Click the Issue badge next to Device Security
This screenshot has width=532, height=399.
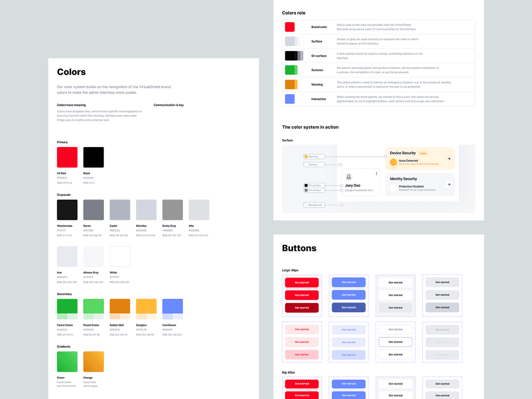423,153
